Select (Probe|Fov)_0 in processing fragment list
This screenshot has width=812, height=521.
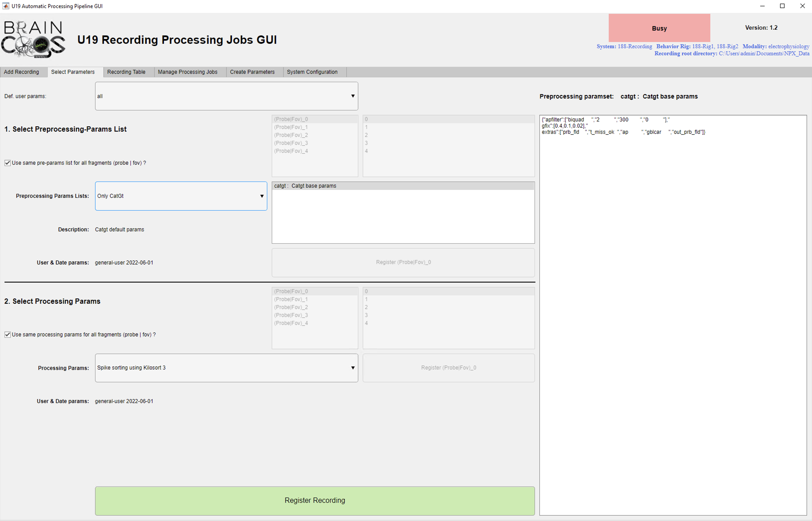315,291
